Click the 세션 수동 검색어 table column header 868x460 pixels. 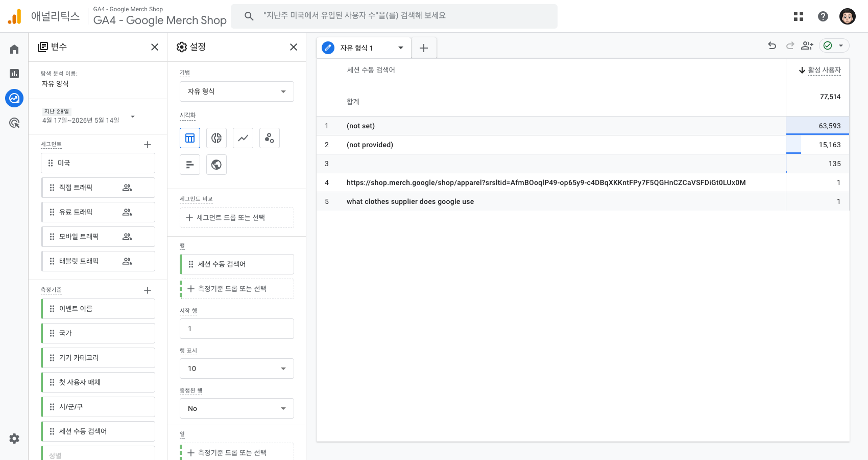(x=371, y=70)
